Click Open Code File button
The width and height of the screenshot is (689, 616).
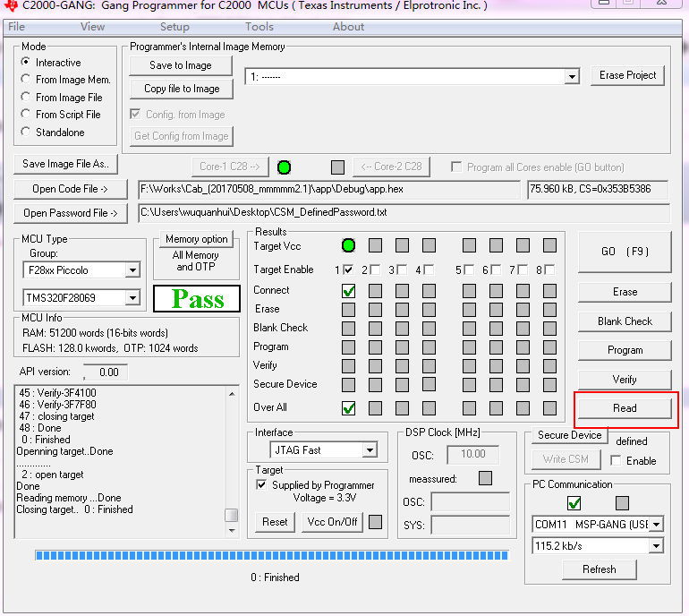click(71, 189)
